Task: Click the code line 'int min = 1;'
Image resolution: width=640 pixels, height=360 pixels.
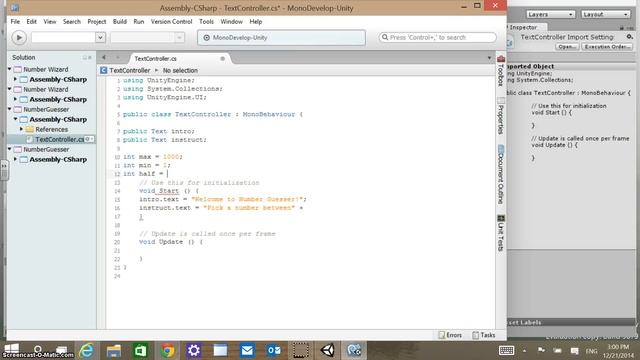Action: coord(147,165)
